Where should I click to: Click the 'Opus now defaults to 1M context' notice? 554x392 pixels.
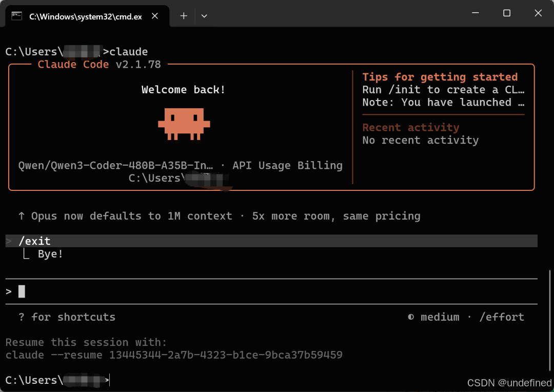click(x=220, y=216)
